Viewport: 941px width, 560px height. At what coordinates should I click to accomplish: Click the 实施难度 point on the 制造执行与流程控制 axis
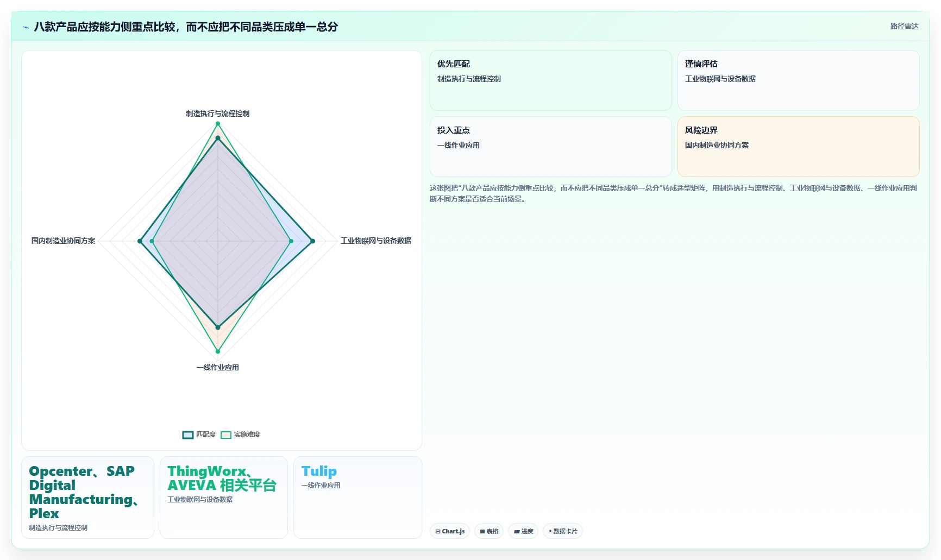pos(218,124)
